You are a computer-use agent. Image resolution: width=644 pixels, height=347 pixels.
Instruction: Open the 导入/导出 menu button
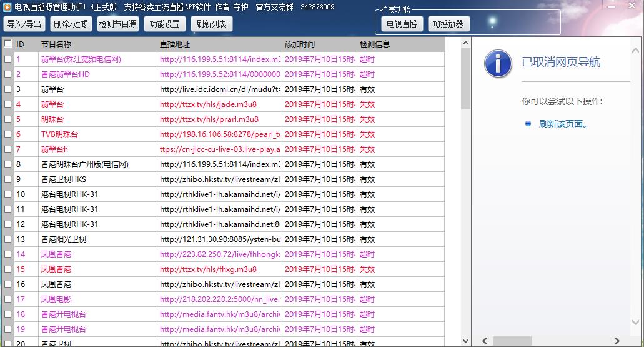(x=24, y=24)
